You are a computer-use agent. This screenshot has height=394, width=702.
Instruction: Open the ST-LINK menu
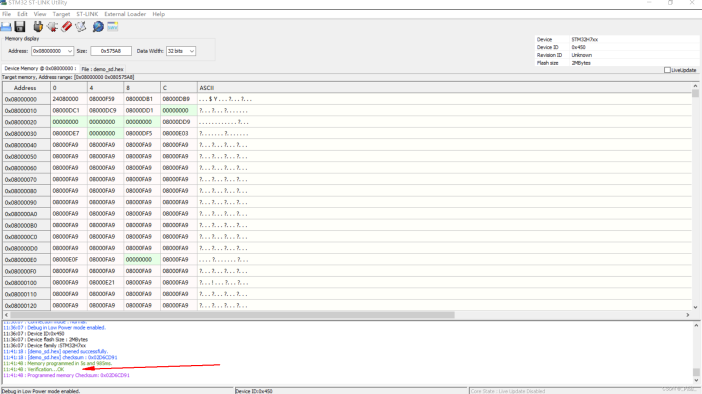(87, 14)
